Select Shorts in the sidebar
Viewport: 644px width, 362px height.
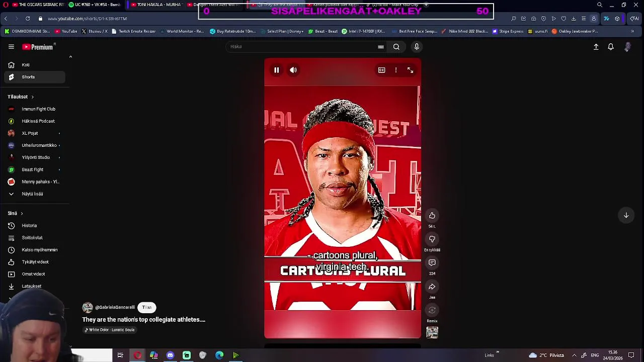coord(34,77)
